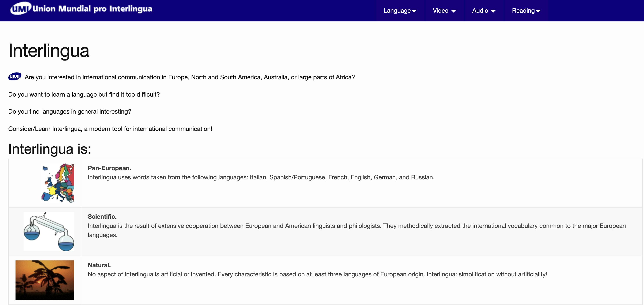Click the large Interlingua page heading
Viewport: 644px width, 305px height.
point(49,51)
